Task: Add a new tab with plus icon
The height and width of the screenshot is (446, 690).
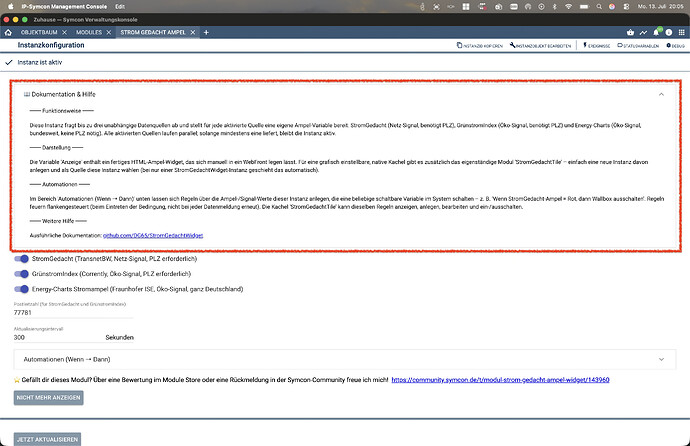Action: 206,33
